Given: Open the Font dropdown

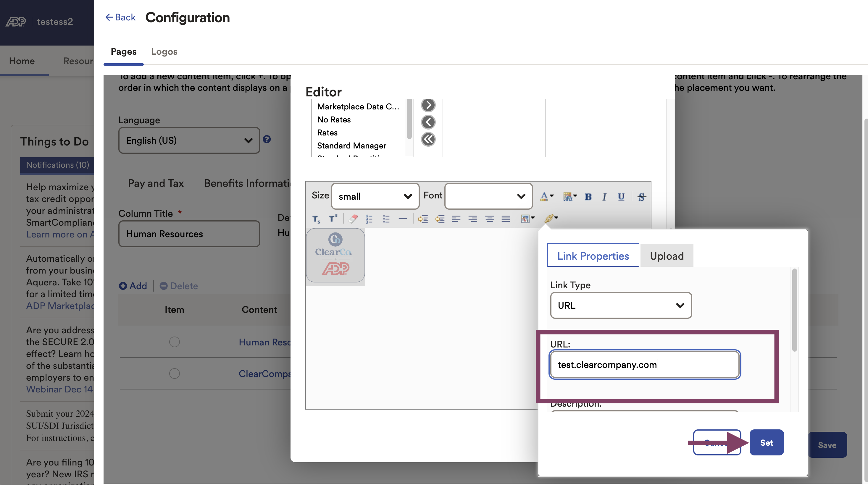Looking at the screenshot, I should click(489, 196).
